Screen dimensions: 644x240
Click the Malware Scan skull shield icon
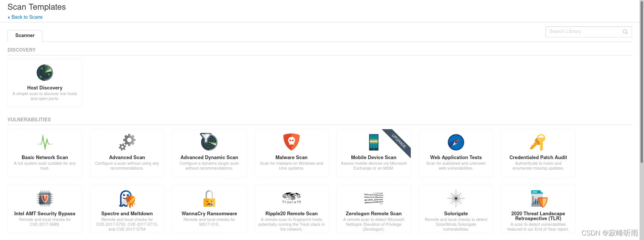coord(292,142)
